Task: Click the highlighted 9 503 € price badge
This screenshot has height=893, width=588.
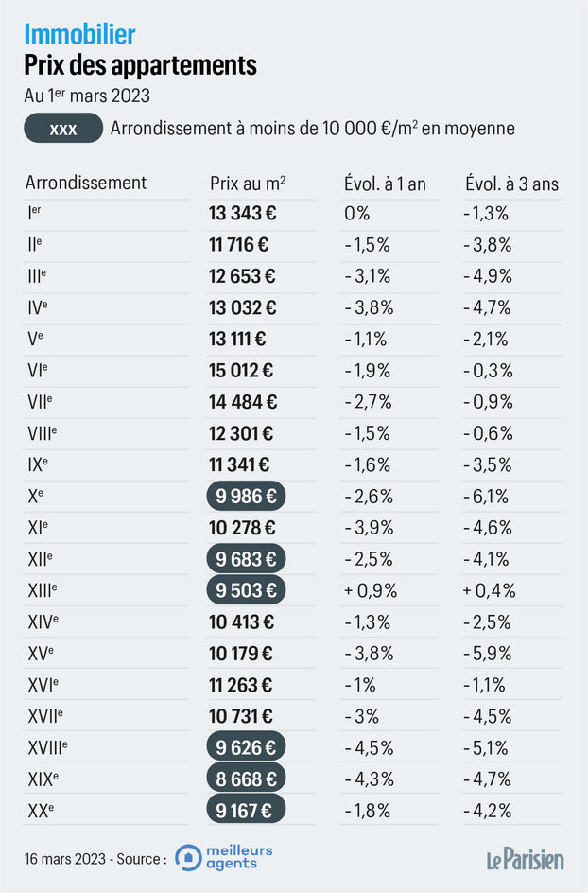Action: click(x=244, y=590)
